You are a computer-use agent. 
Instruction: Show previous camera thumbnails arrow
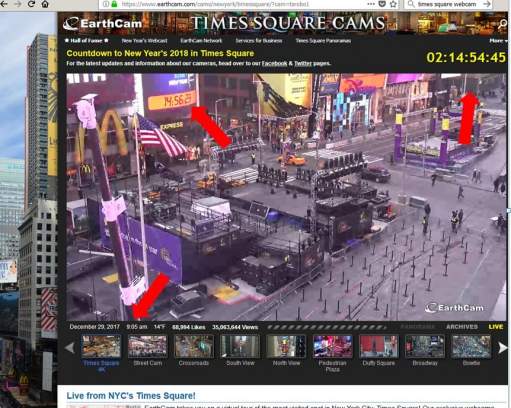[x=70, y=348]
